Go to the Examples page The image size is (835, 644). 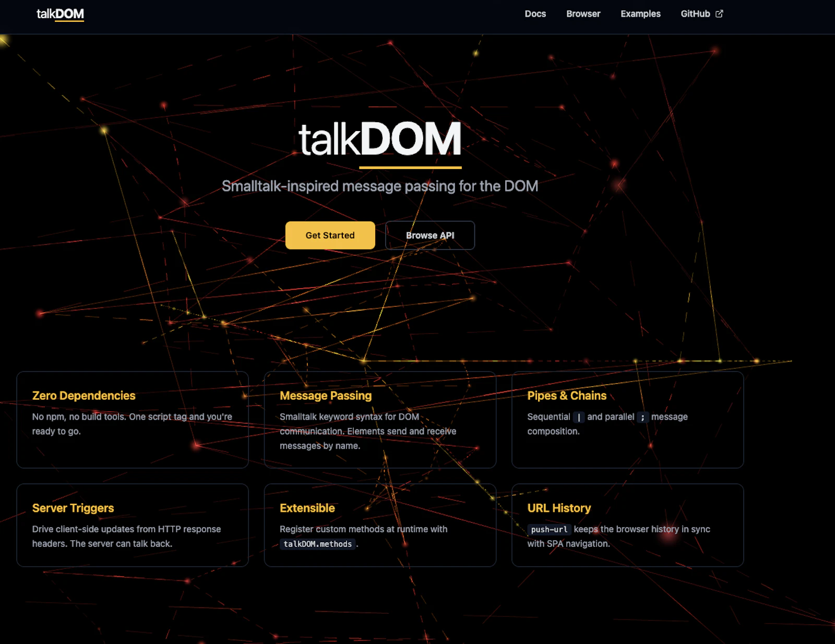click(x=640, y=14)
